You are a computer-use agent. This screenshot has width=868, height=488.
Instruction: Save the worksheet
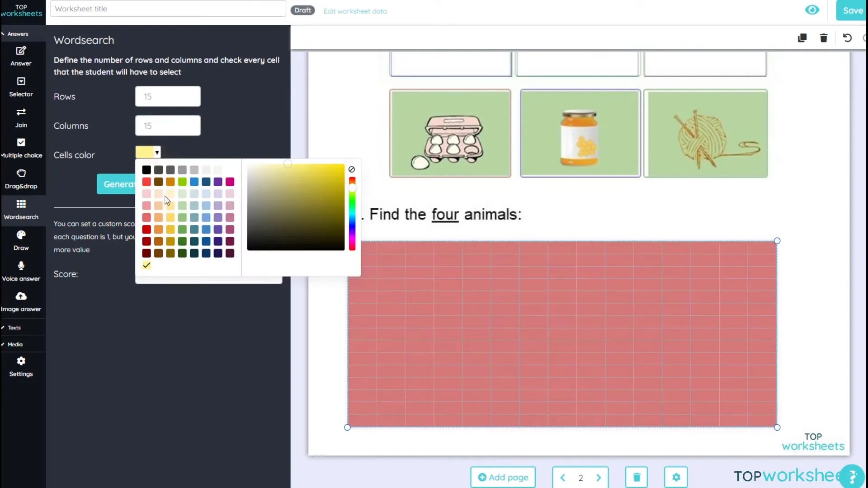[x=854, y=10]
